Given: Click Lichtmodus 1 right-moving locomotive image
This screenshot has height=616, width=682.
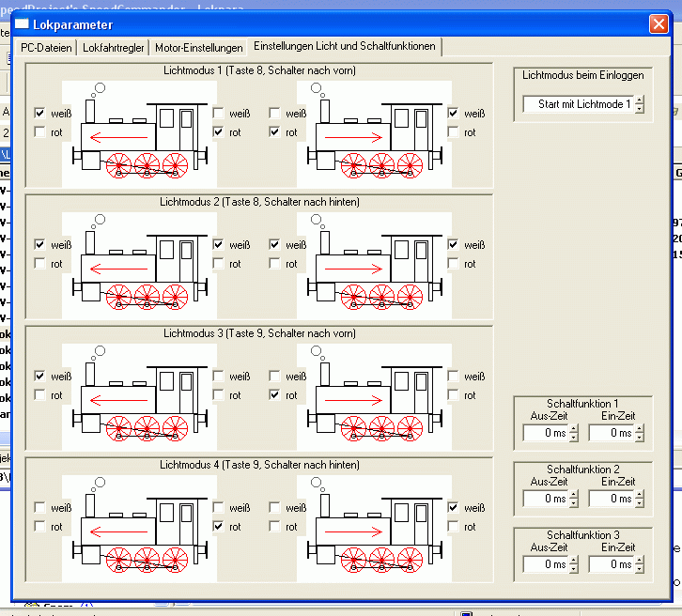Looking at the screenshot, I should (375, 134).
